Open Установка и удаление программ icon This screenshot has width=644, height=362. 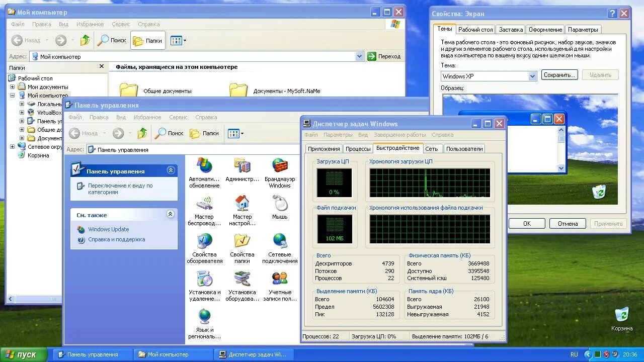pos(204,286)
